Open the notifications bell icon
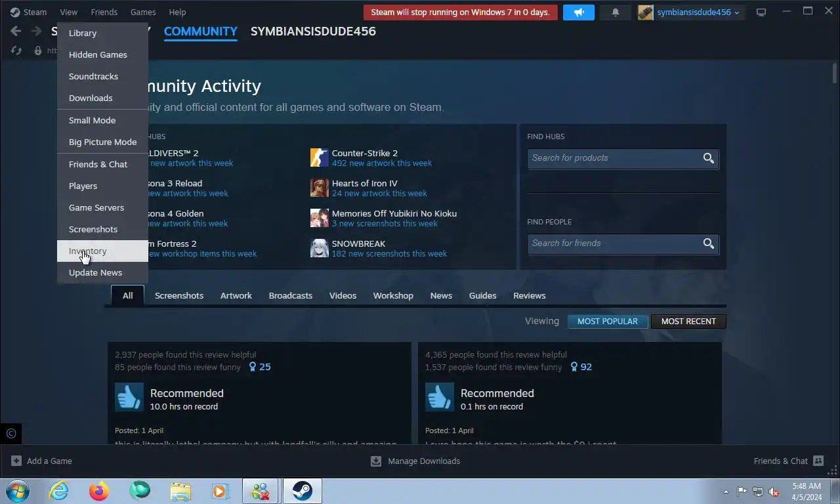The image size is (840, 504). (616, 12)
